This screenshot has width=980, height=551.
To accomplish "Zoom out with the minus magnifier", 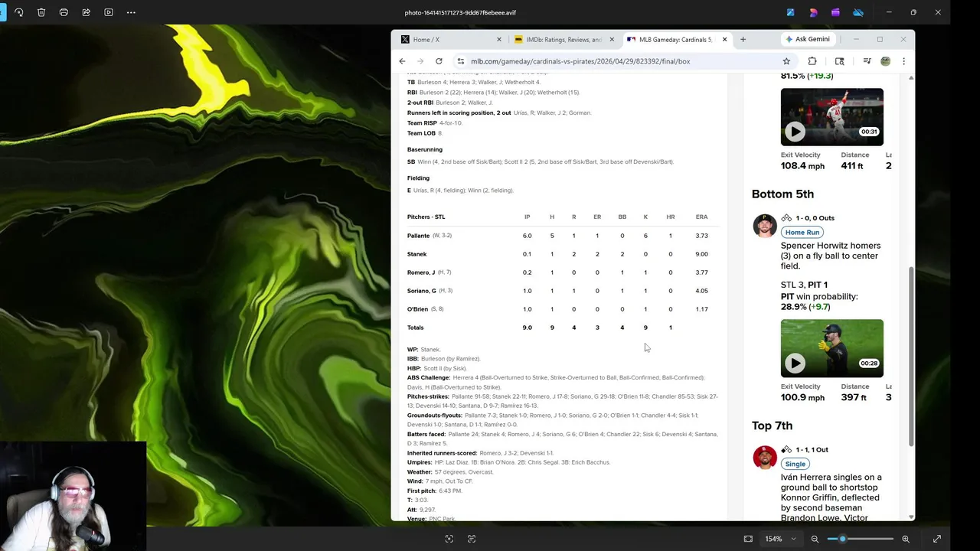I will pyautogui.click(x=815, y=539).
